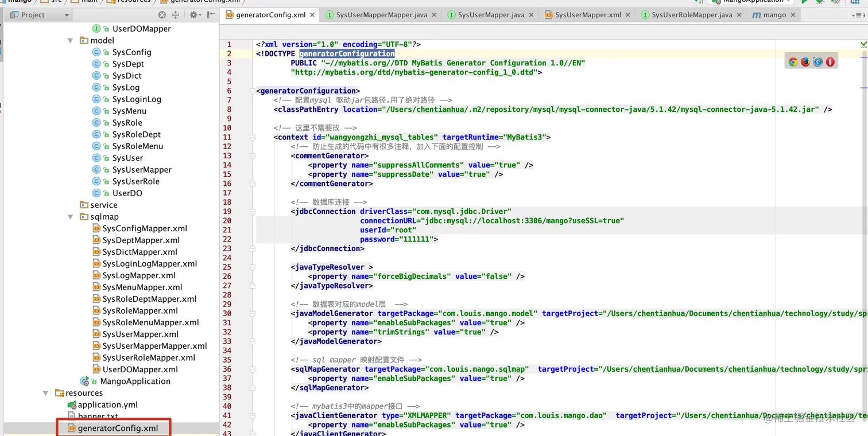This screenshot has height=436, width=868.
Task: Place cursor on line number 21 in gutter
Action: pos(227,230)
